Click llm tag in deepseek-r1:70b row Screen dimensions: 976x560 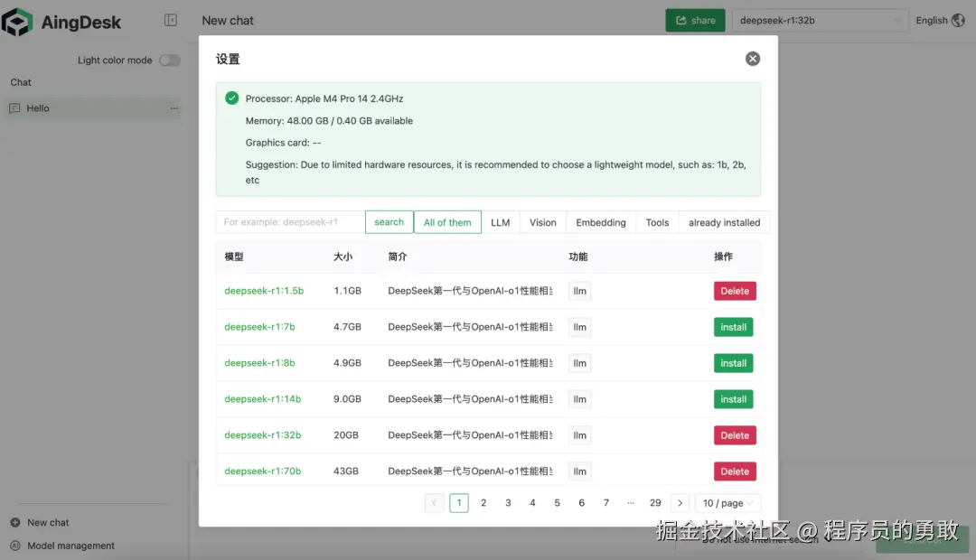coord(579,471)
